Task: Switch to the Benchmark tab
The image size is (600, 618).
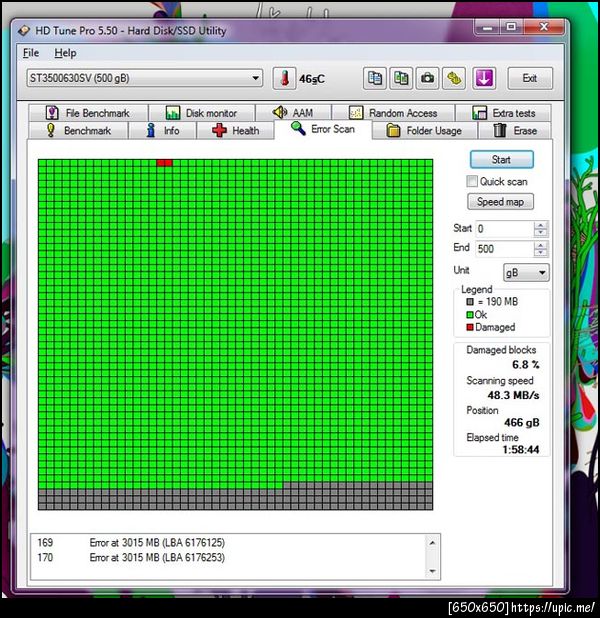Action: click(x=78, y=130)
